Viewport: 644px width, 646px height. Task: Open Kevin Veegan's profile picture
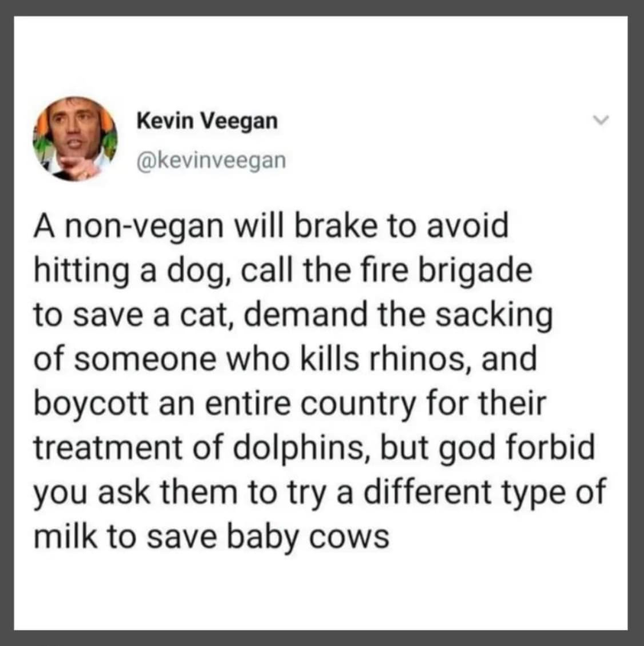point(75,139)
